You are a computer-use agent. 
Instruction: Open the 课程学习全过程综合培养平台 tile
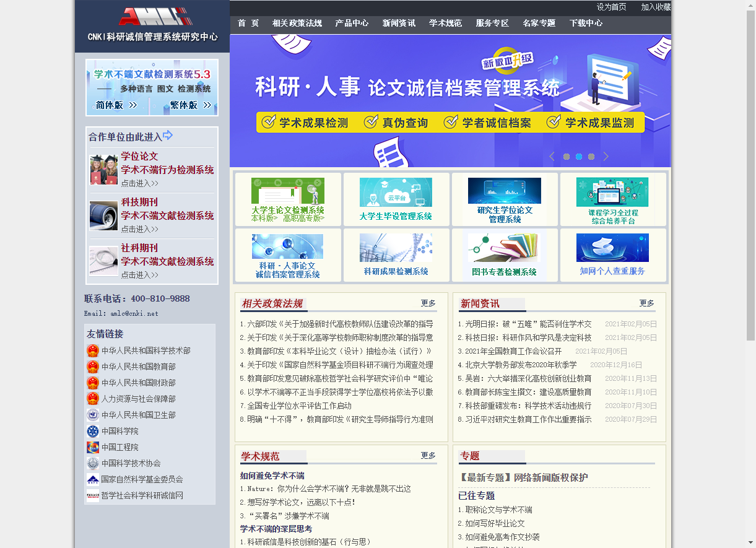point(614,199)
